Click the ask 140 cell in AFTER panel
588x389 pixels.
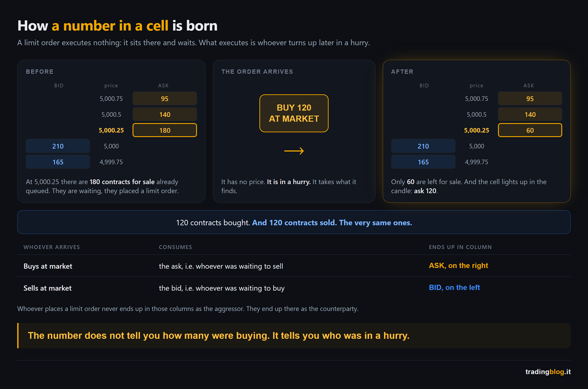coord(530,114)
